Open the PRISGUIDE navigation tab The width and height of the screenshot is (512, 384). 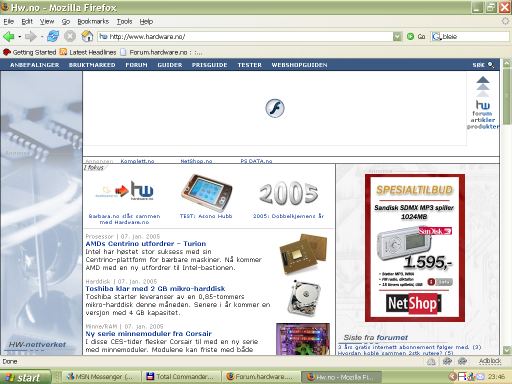tap(209, 65)
